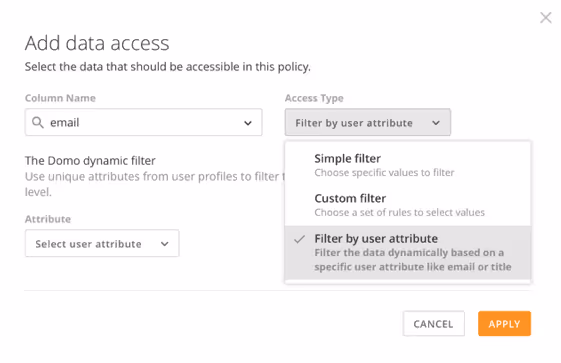Cancel adding data access
This screenshot has width=561, height=363.
[434, 324]
